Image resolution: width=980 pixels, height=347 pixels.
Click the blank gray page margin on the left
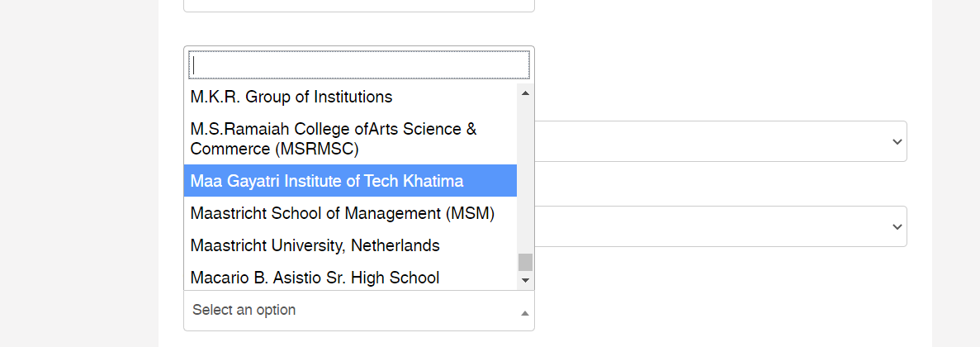pos(78,173)
